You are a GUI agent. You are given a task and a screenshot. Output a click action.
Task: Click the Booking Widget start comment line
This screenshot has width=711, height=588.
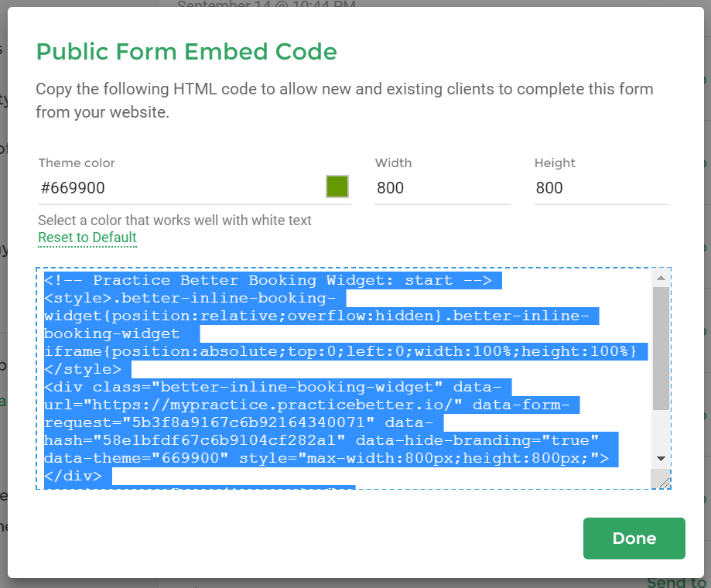268,281
